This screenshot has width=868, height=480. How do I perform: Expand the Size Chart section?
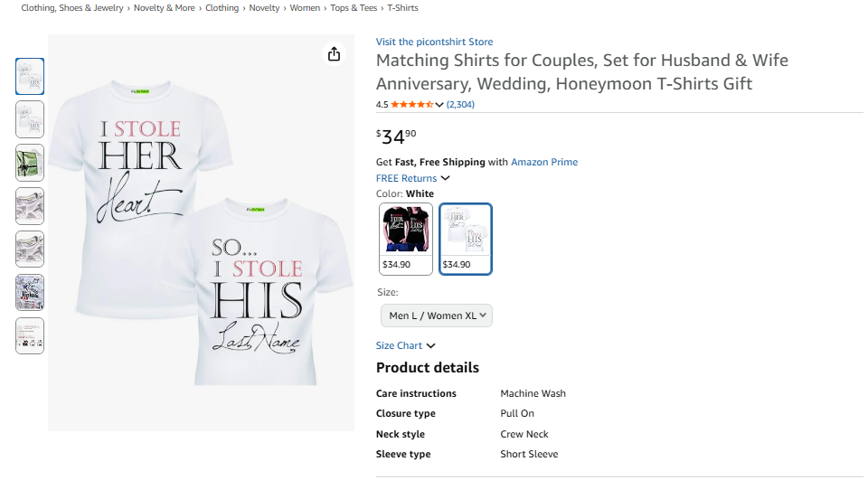click(406, 346)
